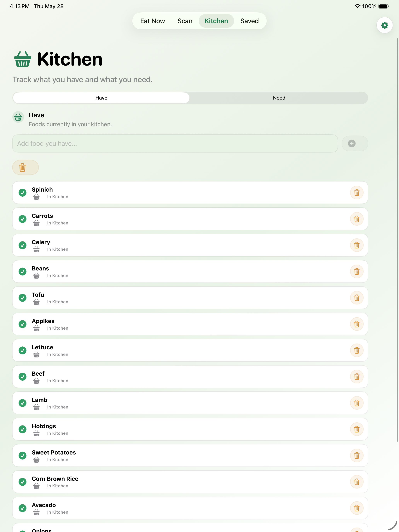The width and height of the screenshot is (399, 532).
Task: Delete Spinich with its trash icon
Action: tap(356, 193)
